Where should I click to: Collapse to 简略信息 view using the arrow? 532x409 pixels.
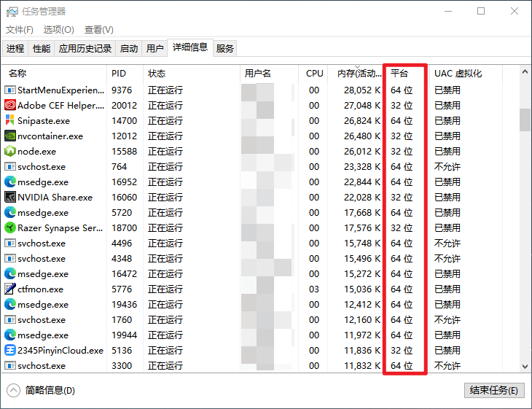click(14, 390)
